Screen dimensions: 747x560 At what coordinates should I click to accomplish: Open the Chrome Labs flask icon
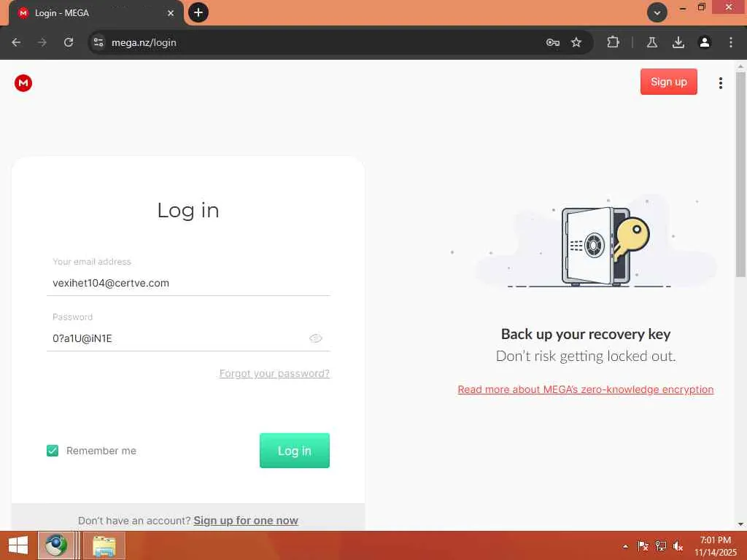(x=651, y=42)
